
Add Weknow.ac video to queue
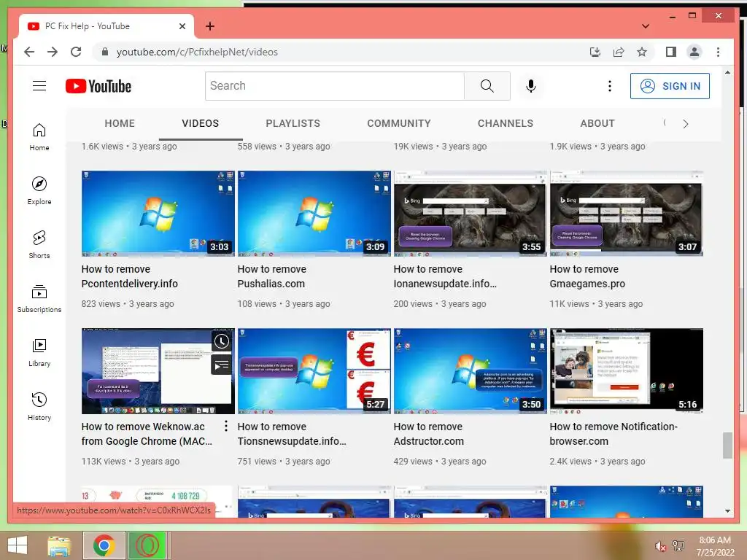click(222, 365)
